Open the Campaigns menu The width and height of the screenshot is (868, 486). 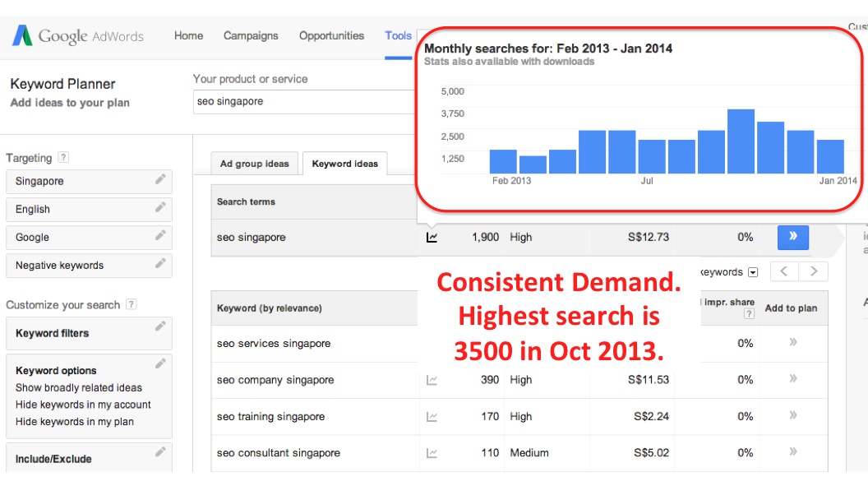point(251,36)
